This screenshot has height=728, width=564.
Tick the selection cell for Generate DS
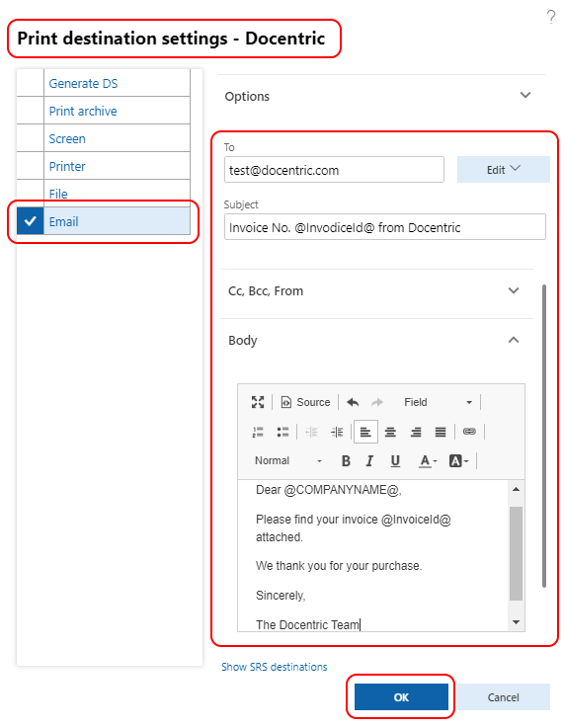pyautogui.click(x=31, y=83)
